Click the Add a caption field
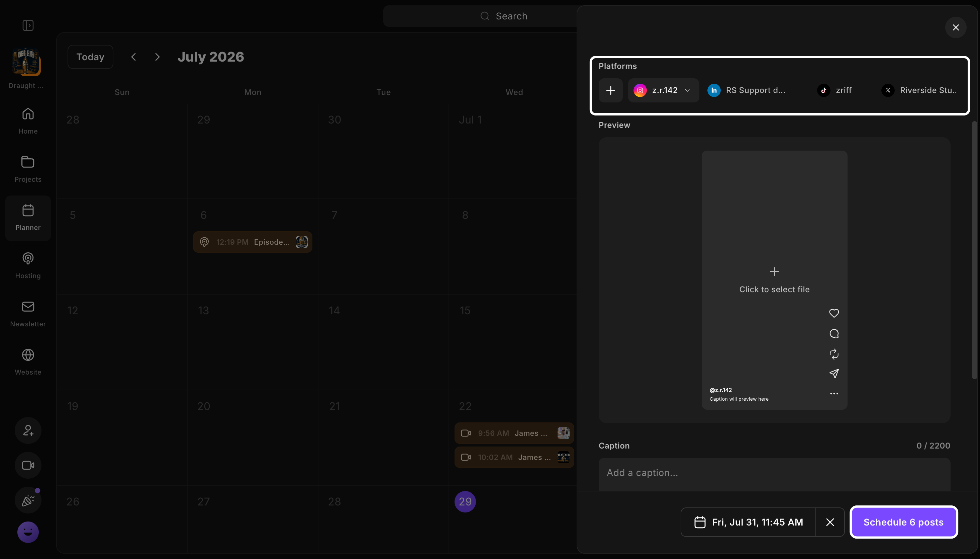980x559 pixels. (774, 474)
